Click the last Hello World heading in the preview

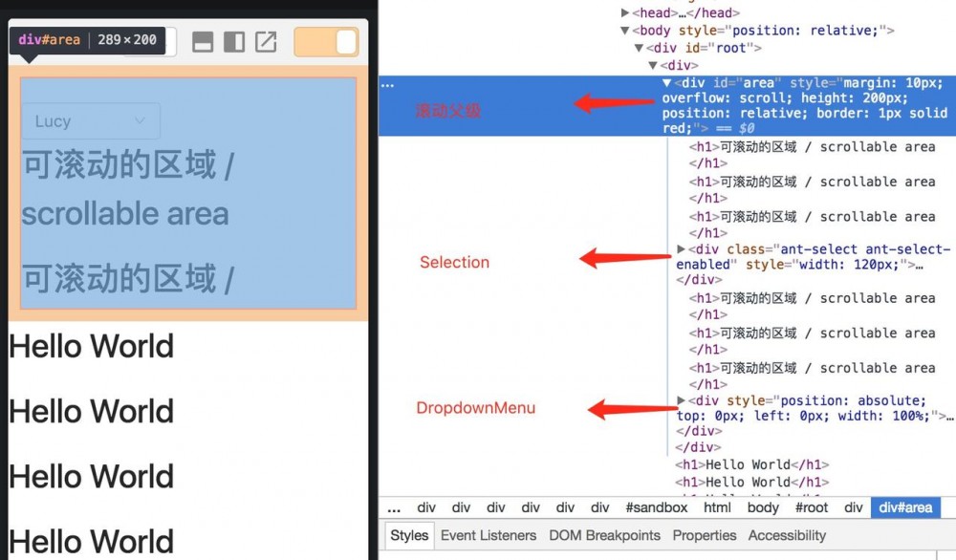click(92, 542)
